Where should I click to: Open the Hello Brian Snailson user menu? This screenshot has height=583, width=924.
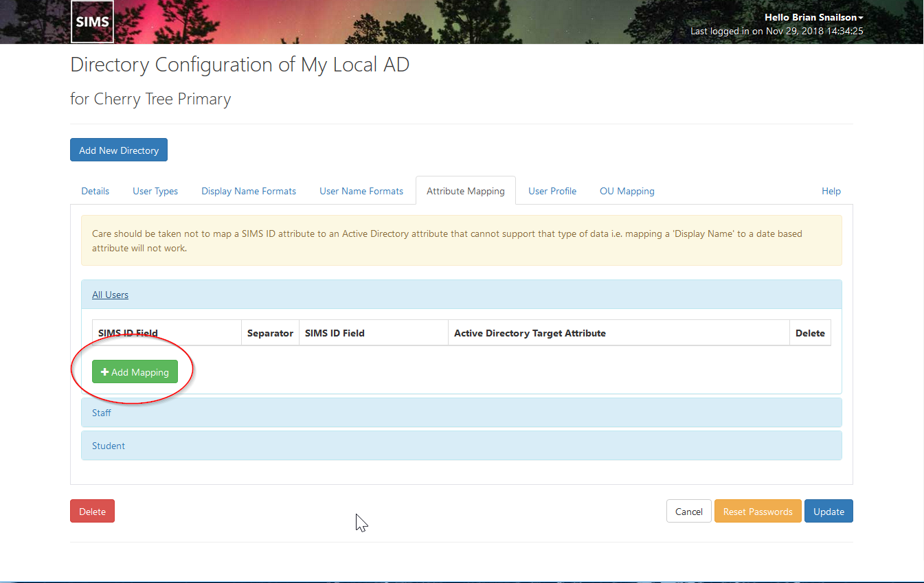pos(814,17)
